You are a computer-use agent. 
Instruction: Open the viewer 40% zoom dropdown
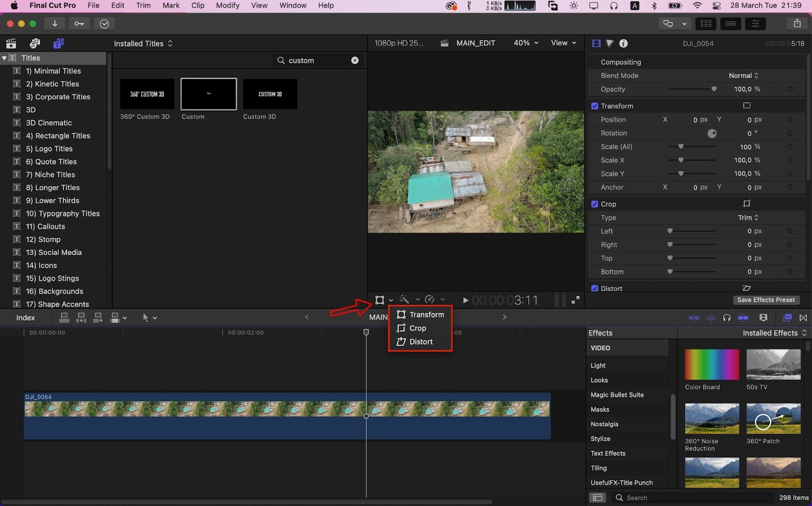(x=526, y=43)
